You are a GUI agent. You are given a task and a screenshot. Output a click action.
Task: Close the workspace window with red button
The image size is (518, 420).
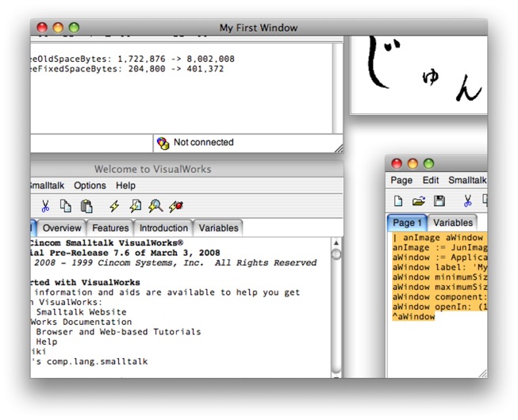tap(397, 164)
